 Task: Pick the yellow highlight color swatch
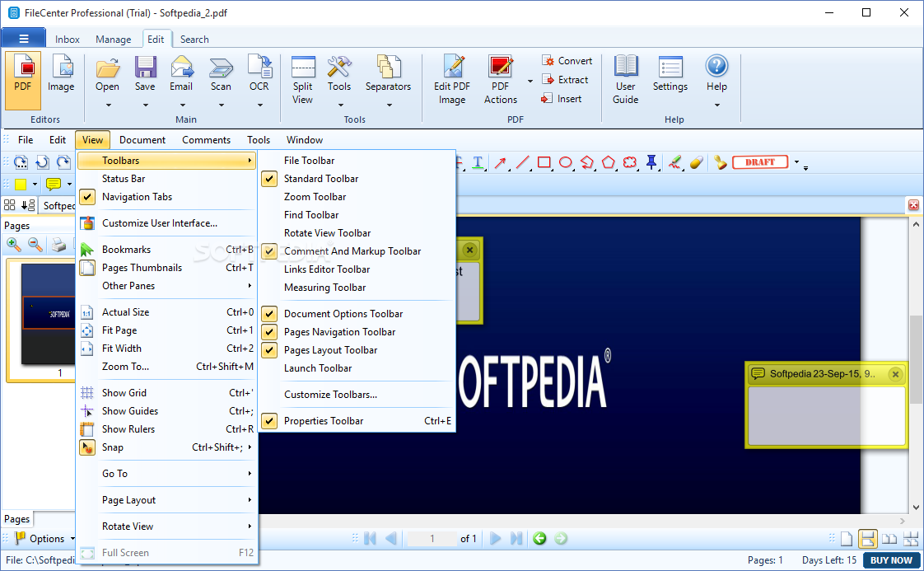pos(21,185)
